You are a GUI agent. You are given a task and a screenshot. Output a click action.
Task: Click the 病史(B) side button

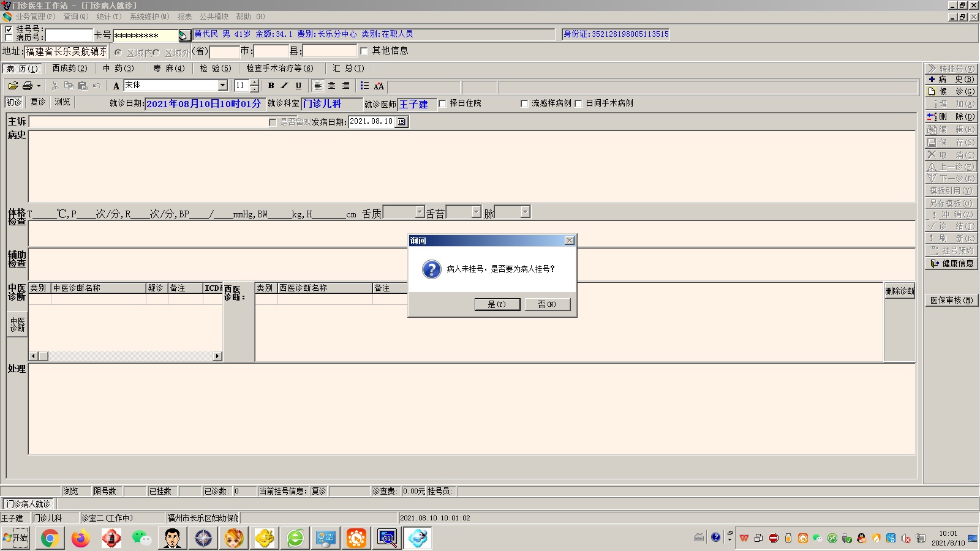(951, 80)
